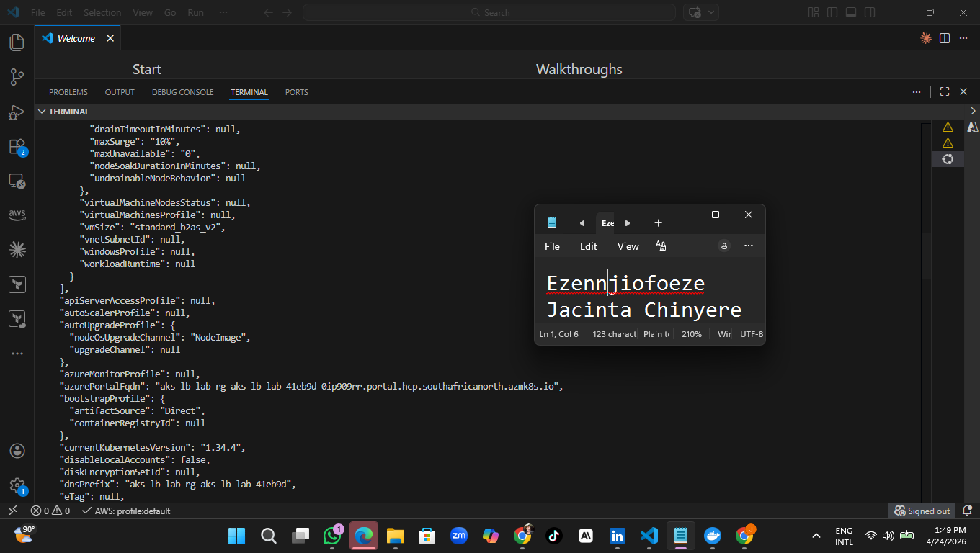Viewport: 980px width, 553px height.
Task: Open hidden VS Code menus ellipsis
Action: pyautogui.click(x=223, y=12)
